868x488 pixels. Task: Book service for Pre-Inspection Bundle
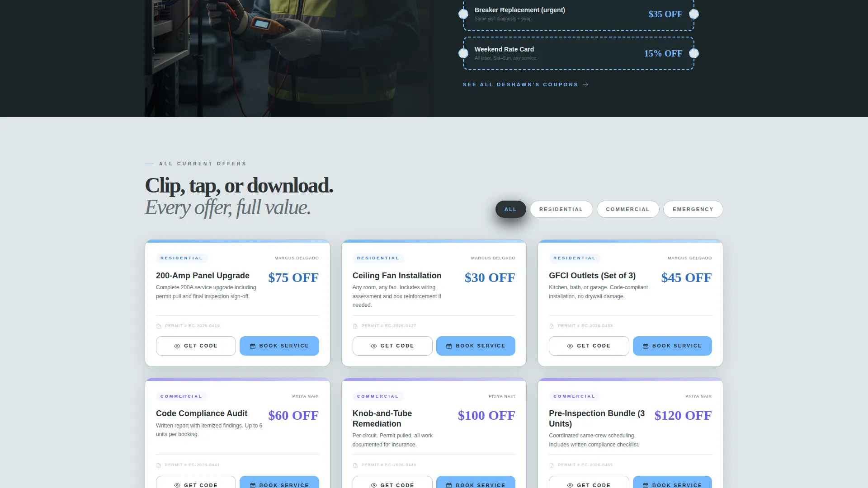click(672, 482)
